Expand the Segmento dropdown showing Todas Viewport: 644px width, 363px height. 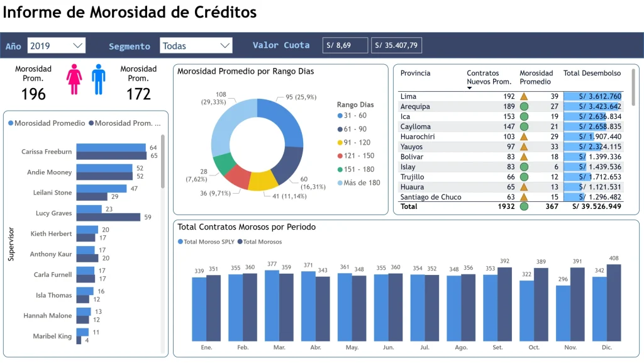tap(196, 45)
